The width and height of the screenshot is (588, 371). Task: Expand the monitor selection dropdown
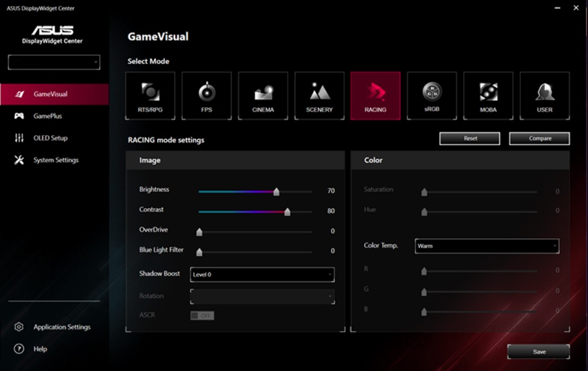pyautogui.click(x=54, y=62)
